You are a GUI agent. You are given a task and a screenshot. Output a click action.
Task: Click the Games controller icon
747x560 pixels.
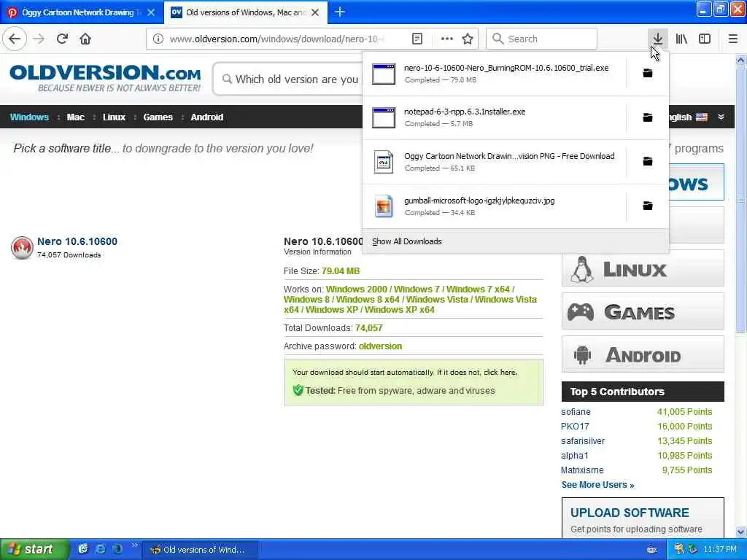580,312
